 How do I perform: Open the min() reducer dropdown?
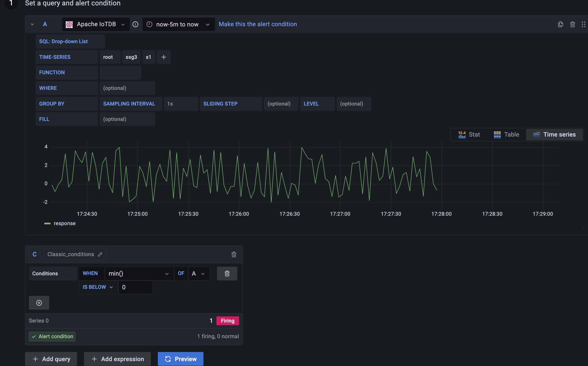coord(139,273)
